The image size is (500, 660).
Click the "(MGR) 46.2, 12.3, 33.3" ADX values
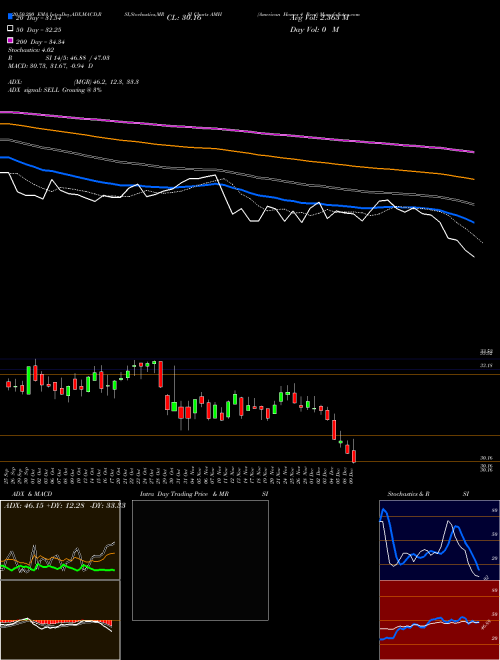[x=106, y=82]
